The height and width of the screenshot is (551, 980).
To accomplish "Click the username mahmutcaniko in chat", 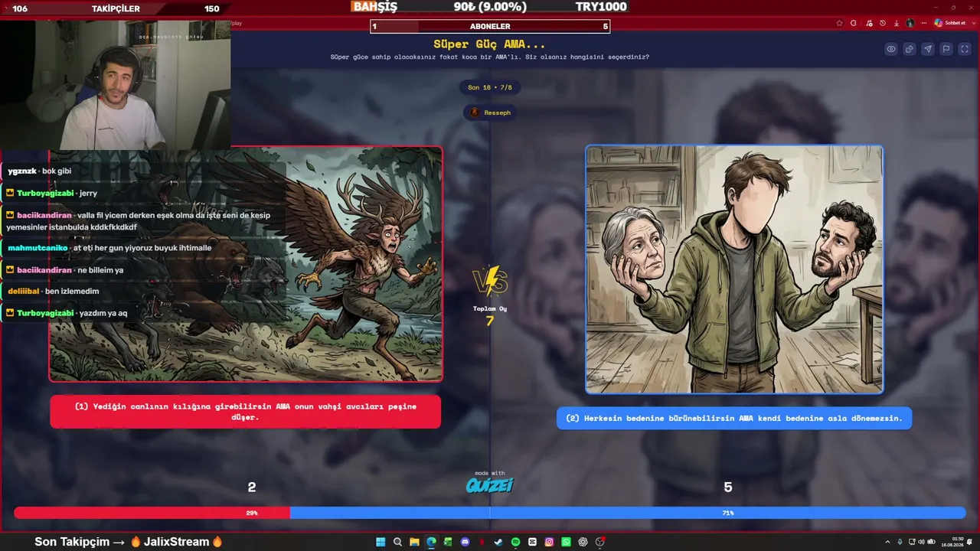I will point(38,248).
